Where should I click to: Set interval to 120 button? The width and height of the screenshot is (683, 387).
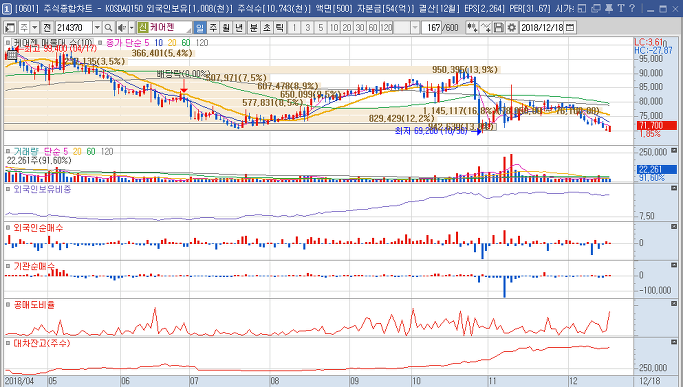(x=386, y=28)
